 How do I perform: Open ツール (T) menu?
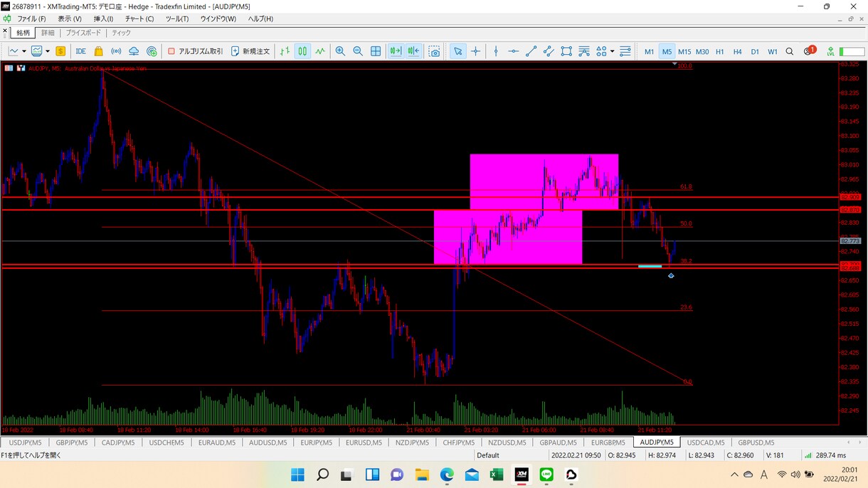pyautogui.click(x=177, y=18)
